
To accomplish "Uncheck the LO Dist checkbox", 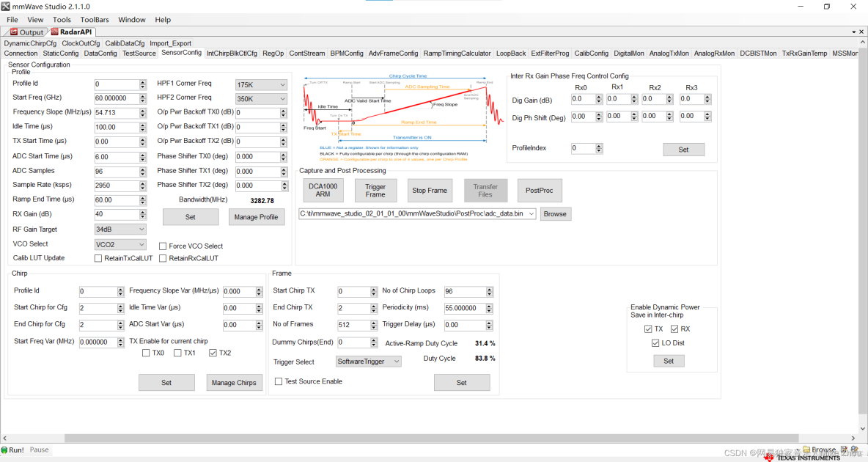I will 655,343.
